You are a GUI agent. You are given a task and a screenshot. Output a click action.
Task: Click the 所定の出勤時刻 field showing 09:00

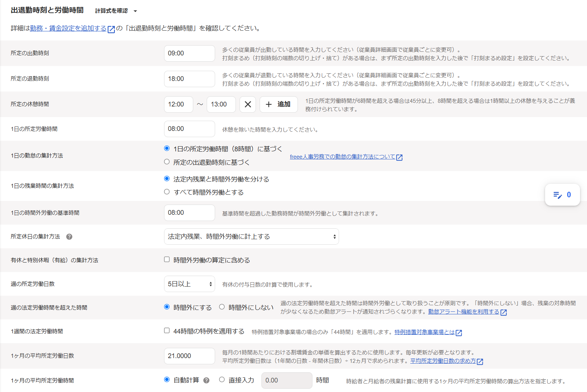[x=189, y=53]
